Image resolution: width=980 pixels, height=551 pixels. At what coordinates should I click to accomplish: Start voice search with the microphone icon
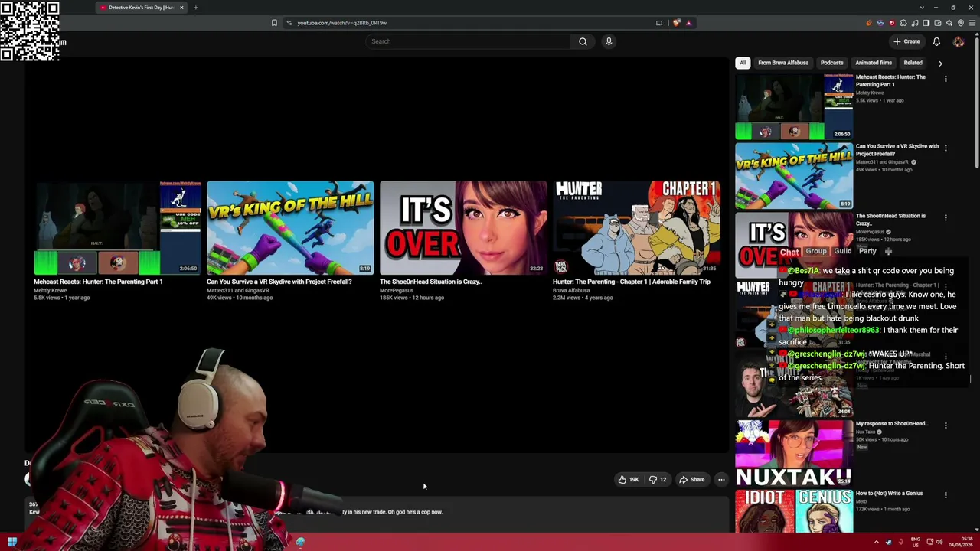(x=609, y=41)
